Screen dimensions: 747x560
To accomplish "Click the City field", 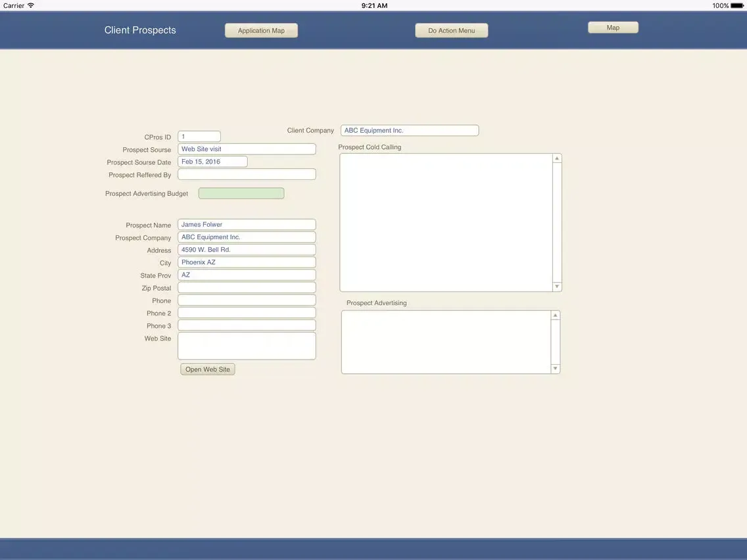I will [x=247, y=262].
